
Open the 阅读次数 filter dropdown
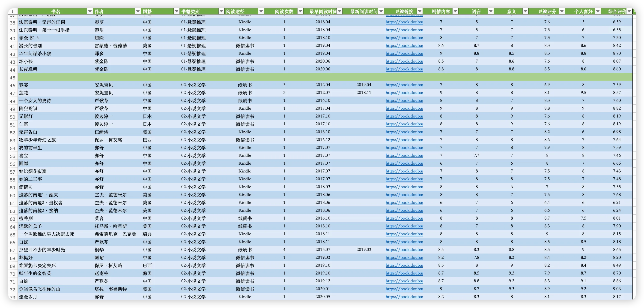pyautogui.click(x=300, y=11)
